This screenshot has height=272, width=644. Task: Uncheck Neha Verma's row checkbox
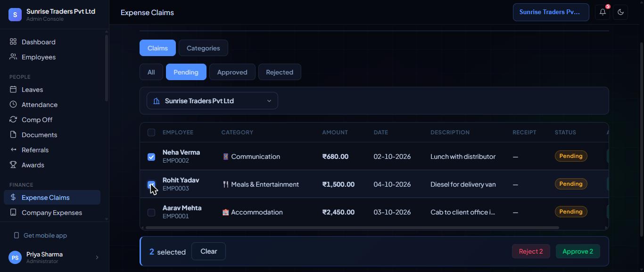[151, 157]
